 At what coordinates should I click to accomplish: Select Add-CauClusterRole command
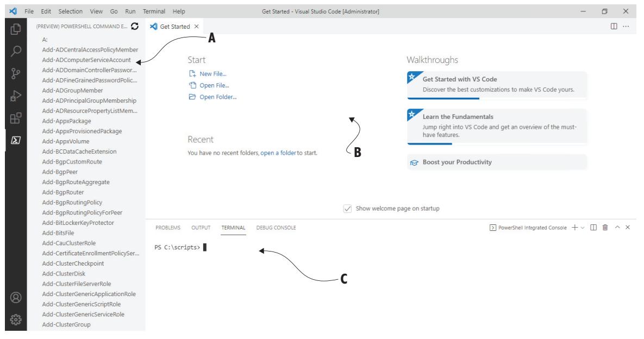click(x=68, y=243)
